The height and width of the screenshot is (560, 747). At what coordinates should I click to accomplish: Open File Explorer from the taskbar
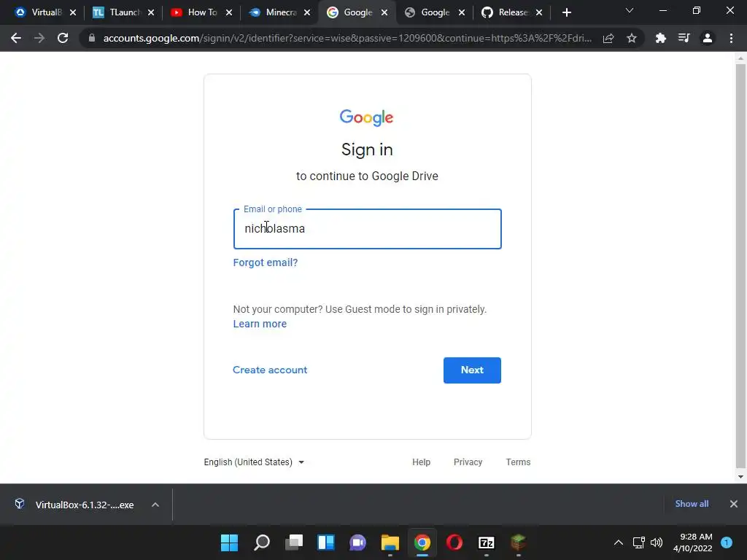click(x=390, y=542)
